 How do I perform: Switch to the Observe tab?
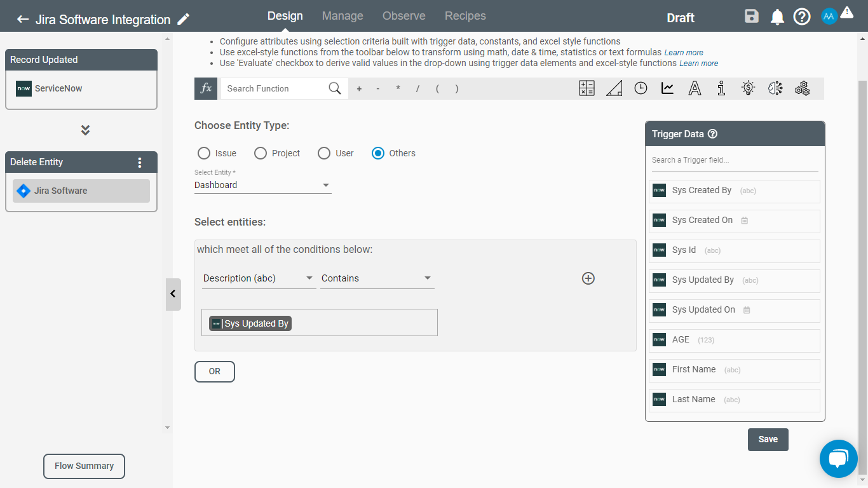[x=404, y=16]
